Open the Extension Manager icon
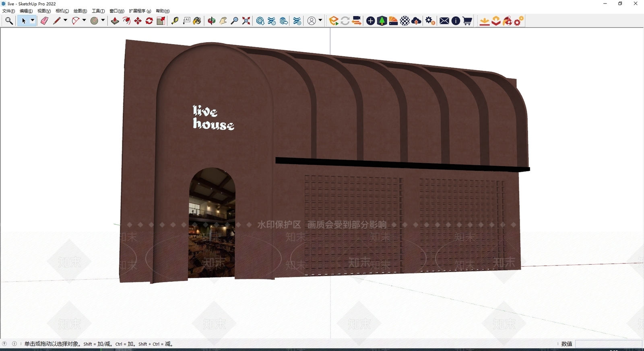The width and height of the screenshot is (644, 351). [297, 21]
